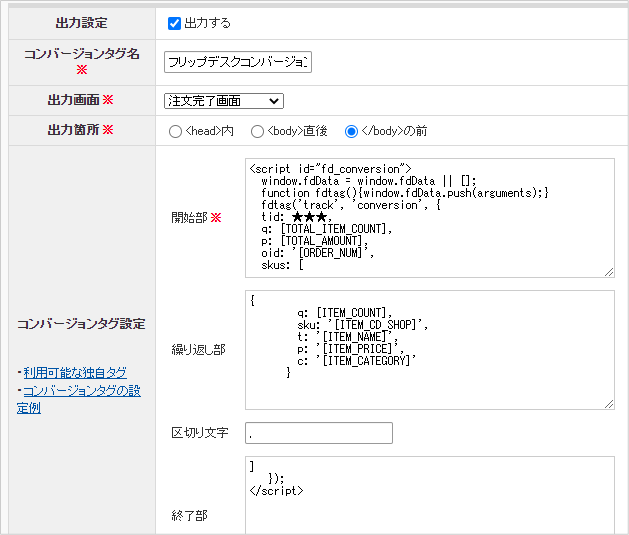This screenshot has width=629, height=535.
Task: Click inside the 開始部 script textarea
Action: [x=430, y=218]
